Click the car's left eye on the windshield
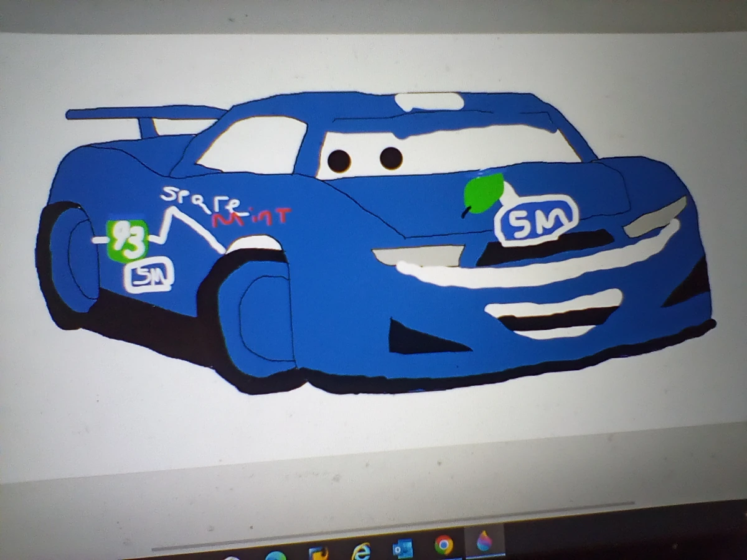 341,159
